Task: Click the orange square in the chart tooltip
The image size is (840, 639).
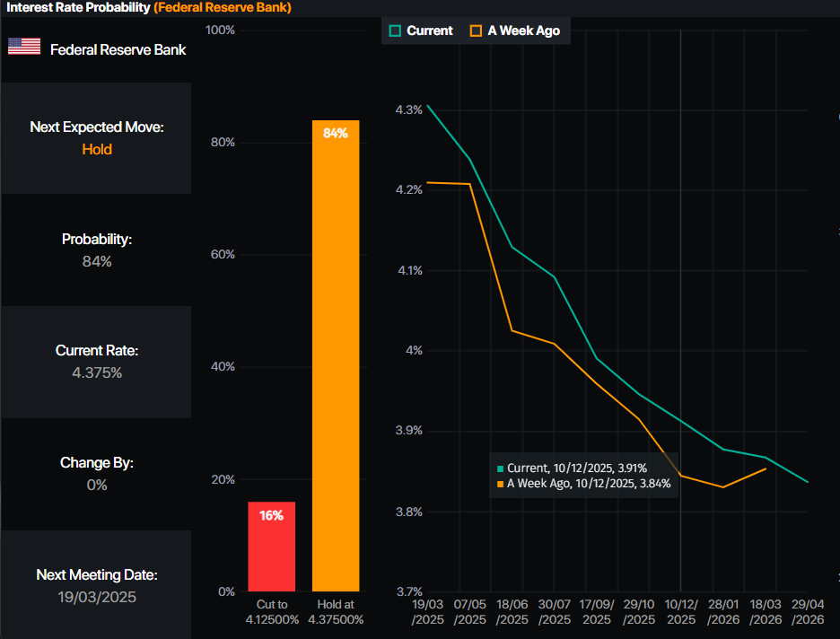Action: click(x=501, y=484)
